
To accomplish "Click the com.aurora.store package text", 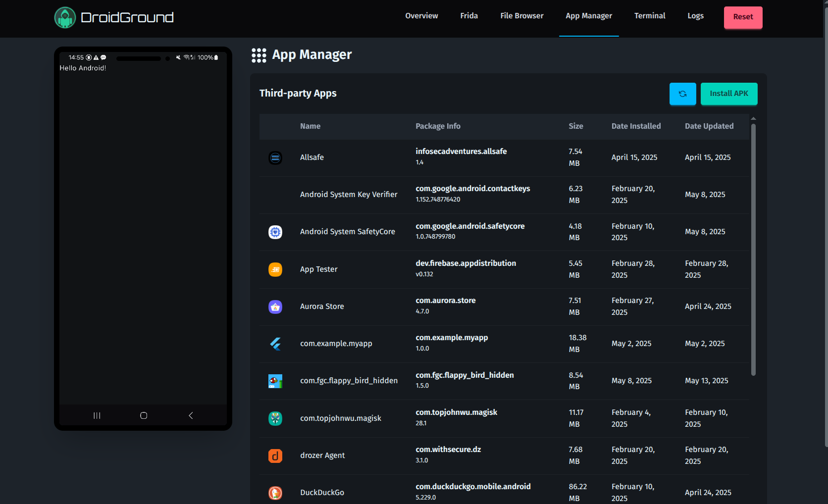I will click(446, 301).
